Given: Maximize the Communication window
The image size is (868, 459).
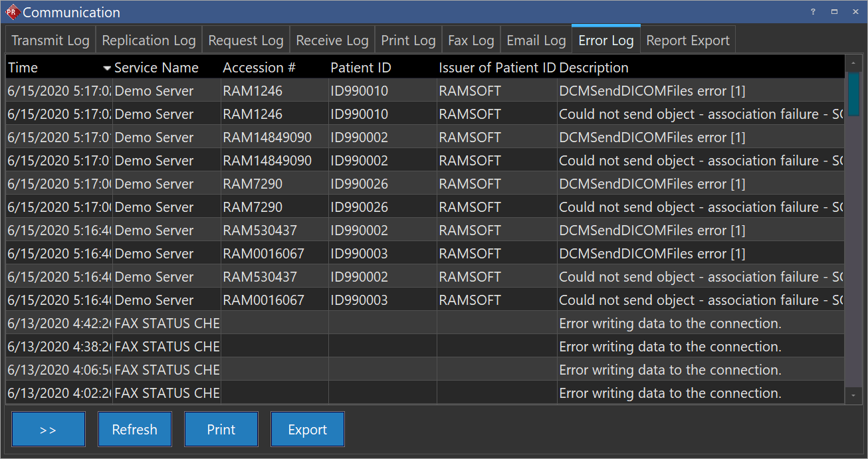Looking at the screenshot, I should 834,12.
